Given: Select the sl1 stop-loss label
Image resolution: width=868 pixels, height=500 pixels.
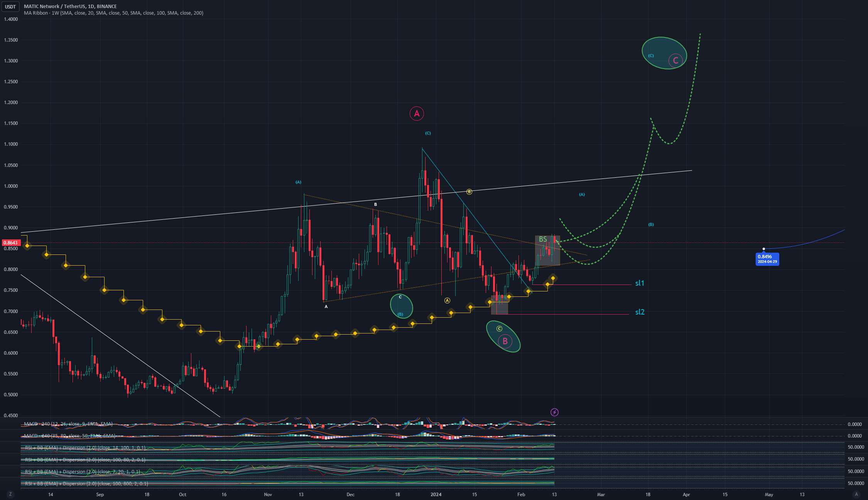Looking at the screenshot, I should 640,283.
